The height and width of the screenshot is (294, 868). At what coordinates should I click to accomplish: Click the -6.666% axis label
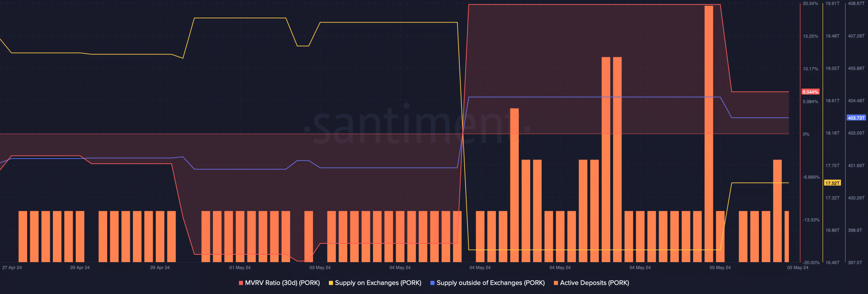(811, 177)
